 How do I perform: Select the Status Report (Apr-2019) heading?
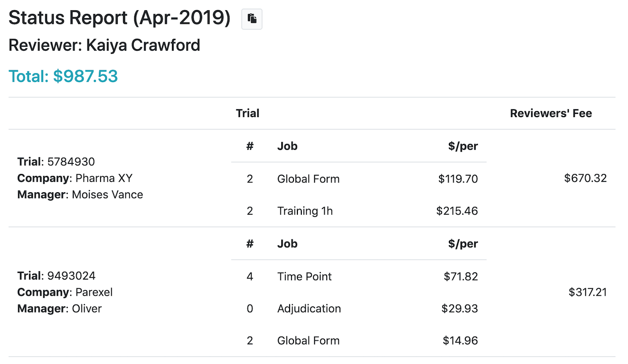coord(120,18)
